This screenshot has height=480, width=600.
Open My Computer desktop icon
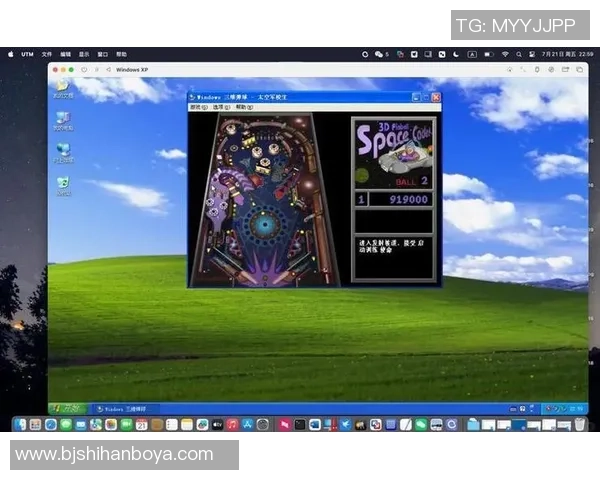point(63,121)
